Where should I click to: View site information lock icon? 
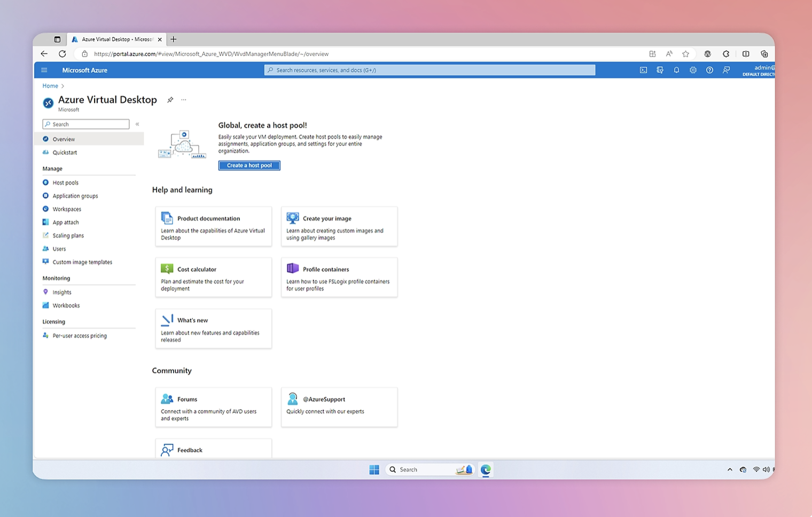pos(84,54)
